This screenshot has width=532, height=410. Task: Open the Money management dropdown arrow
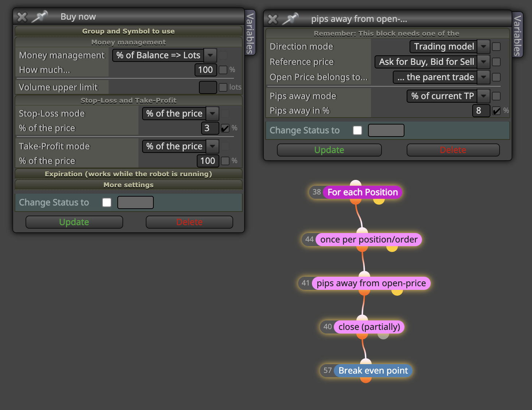coord(210,55)
